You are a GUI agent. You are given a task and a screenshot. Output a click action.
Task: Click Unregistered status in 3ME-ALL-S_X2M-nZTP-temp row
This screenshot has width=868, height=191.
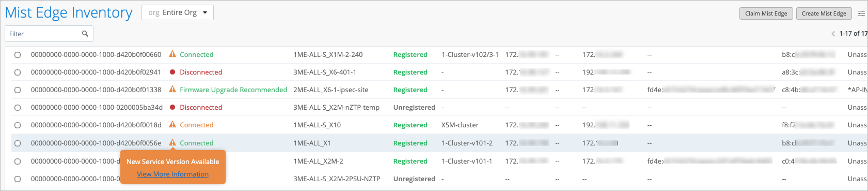coord(414,107)
